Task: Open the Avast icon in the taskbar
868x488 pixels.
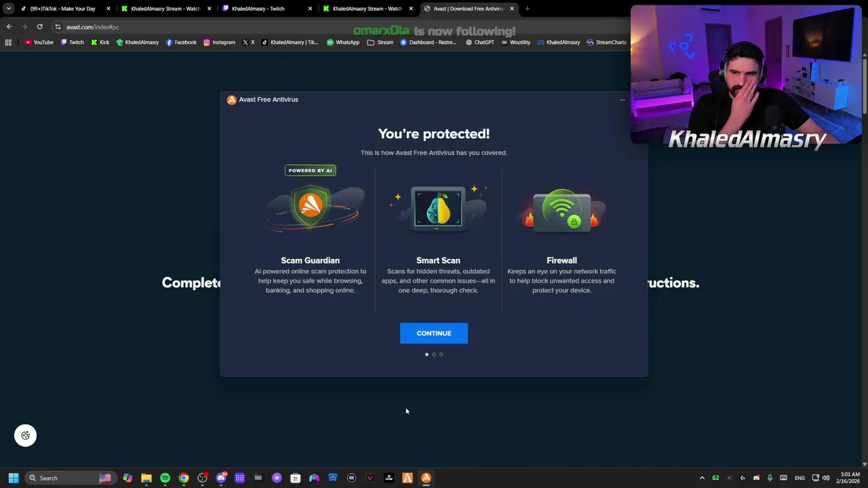Action: tap(426, 478)
